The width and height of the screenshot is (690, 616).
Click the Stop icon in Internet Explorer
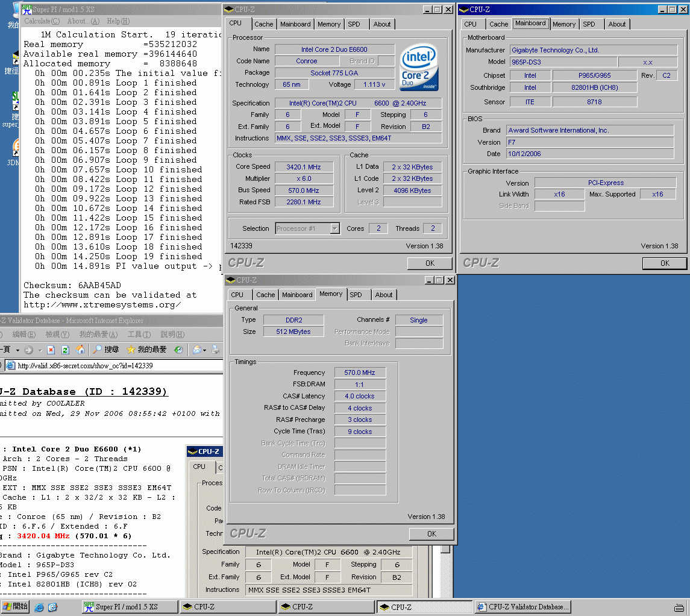51,350
